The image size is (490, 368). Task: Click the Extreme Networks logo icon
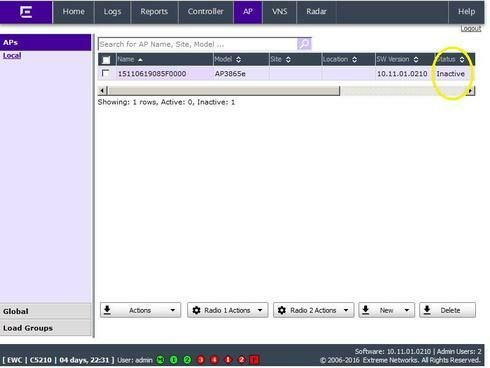[x=26, y=12]
